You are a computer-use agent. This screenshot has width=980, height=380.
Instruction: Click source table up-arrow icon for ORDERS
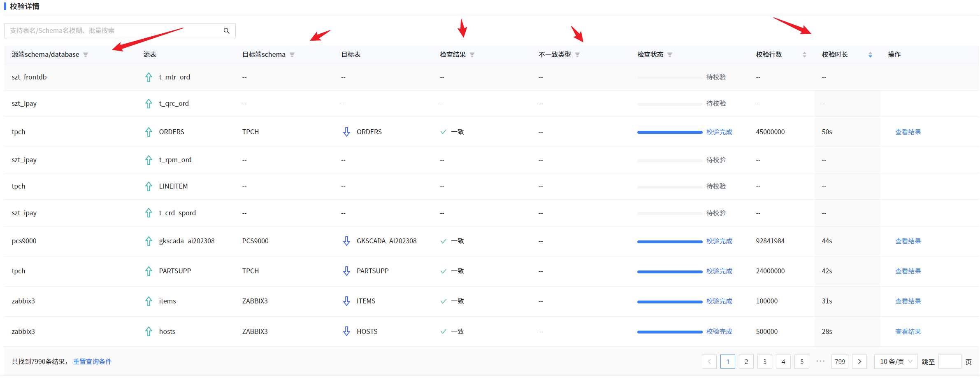coord(149,132)
